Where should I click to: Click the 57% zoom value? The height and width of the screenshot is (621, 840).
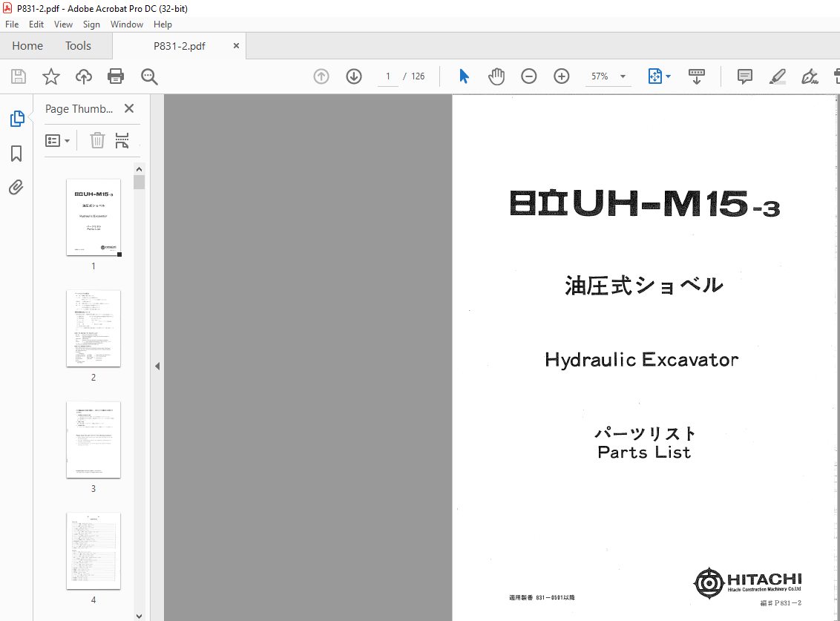pyautogui.click(x=600, y=76)
